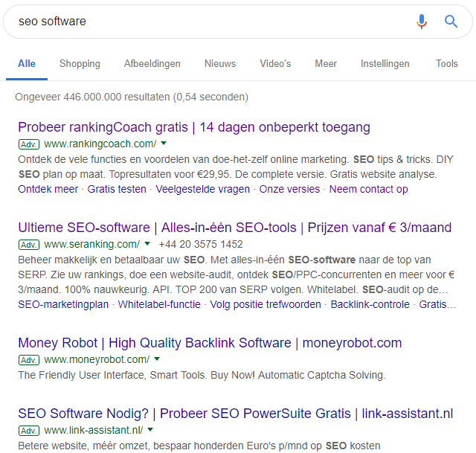Open the Nieuws tab
The height and width of the screenshot is (453, 476).
tap(220, 64)
